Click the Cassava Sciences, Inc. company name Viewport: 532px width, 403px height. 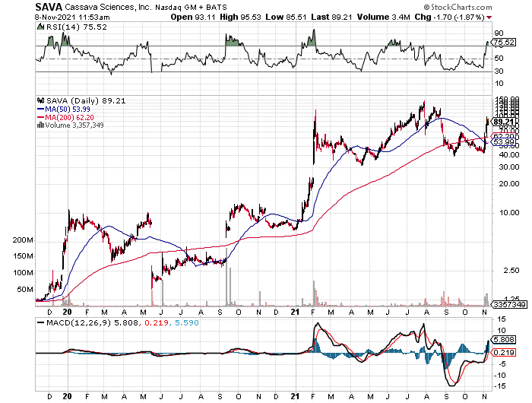pos(108,7)
